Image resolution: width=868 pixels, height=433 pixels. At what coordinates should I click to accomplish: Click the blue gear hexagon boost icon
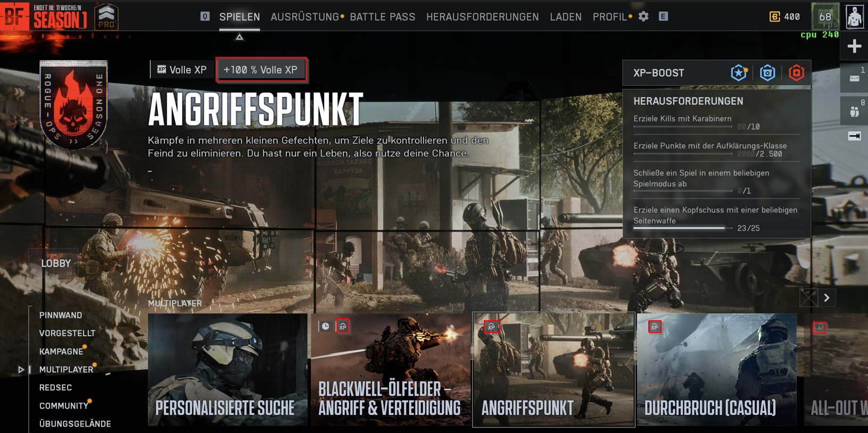(x=767, y=73)
